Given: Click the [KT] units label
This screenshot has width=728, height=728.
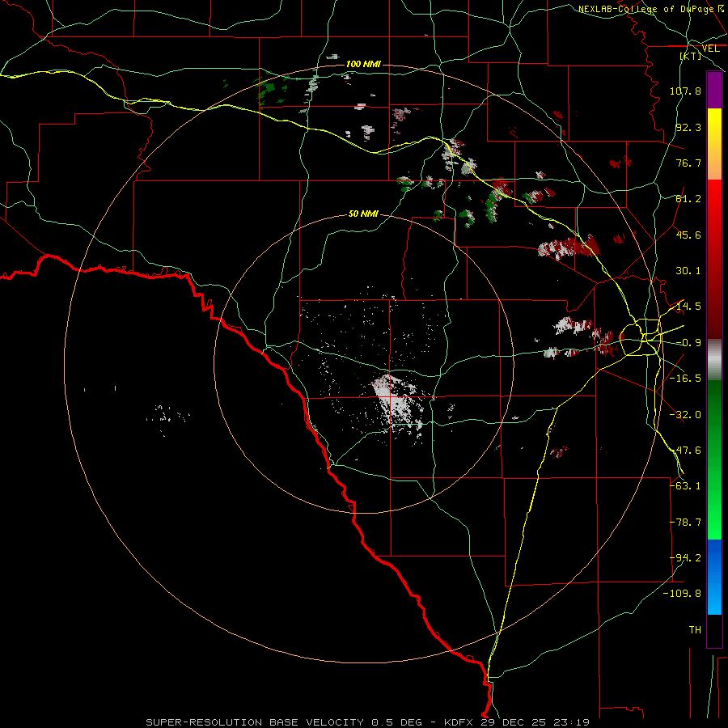Looking at the screenshot, I should click(x=691, y=56).
